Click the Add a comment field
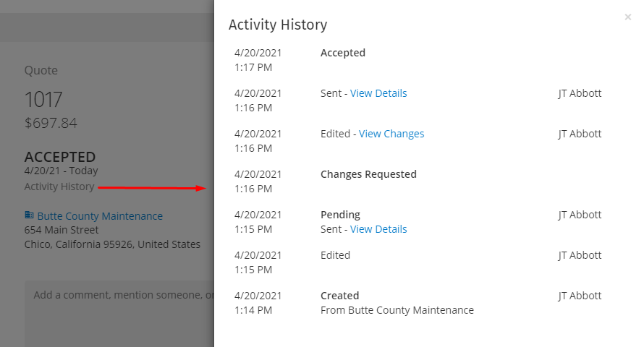644x347 pixels. (119, 314)
